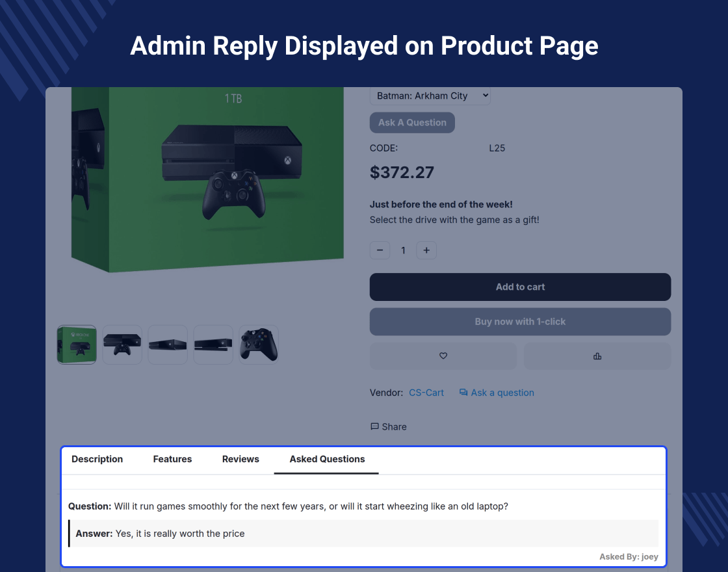This screenshot has height=572, width=728.
Task: Click Buy now with 1-click
Action: (520, 322)
